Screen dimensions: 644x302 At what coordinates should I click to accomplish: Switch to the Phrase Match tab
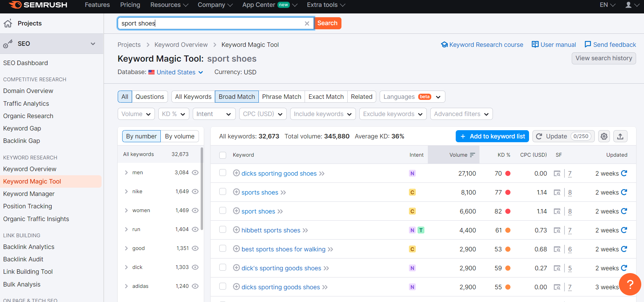click(x=281, y=97)
